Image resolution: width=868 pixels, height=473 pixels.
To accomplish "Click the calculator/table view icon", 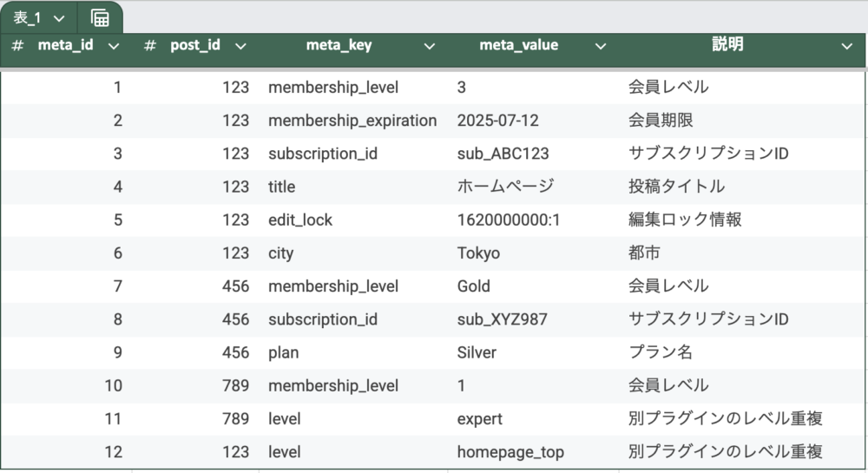I will point(100,18).
